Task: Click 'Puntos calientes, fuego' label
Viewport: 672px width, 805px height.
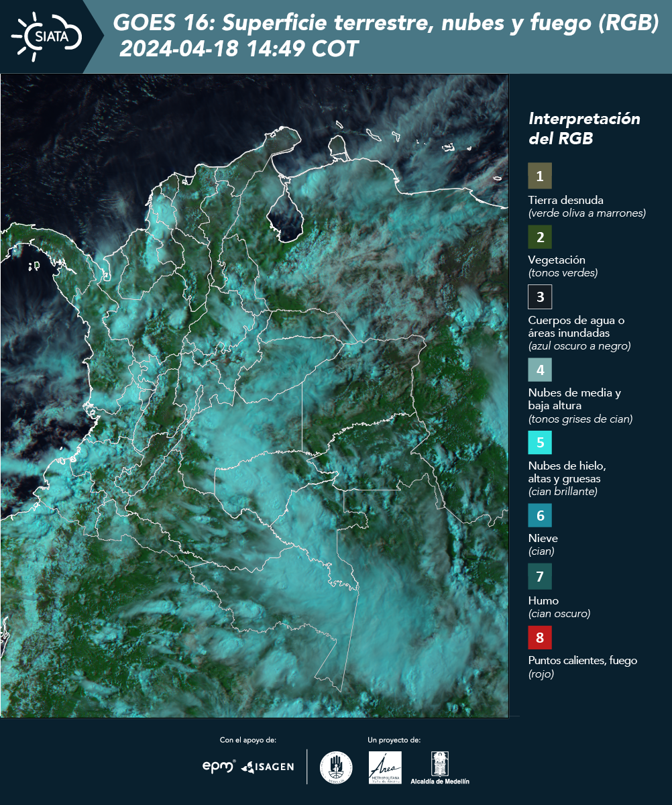Action: point(583,661)
